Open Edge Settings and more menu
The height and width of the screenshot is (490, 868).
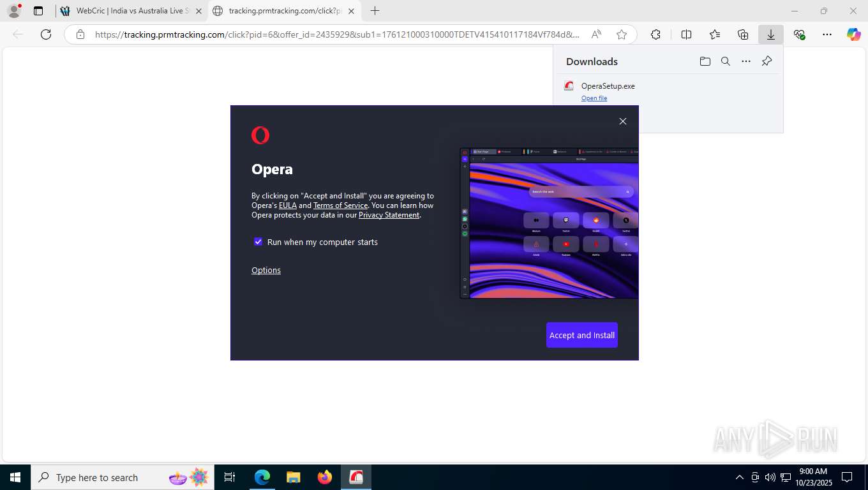[x=827, y=34]
